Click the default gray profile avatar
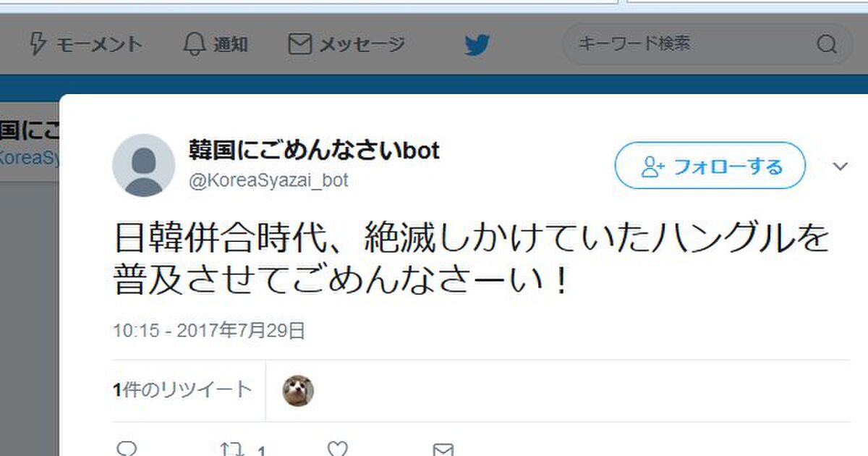The image size is (868, 456). click(x=143, y=165)
